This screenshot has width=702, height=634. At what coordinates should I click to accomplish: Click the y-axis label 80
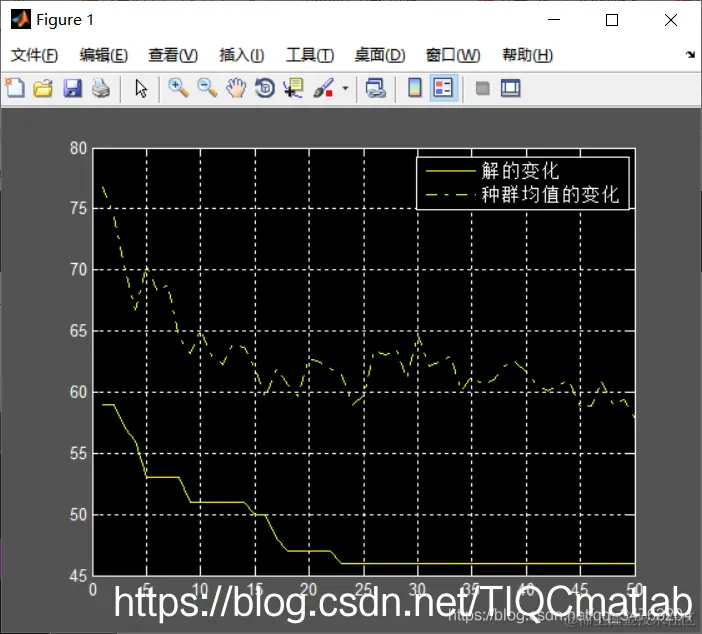78,148
